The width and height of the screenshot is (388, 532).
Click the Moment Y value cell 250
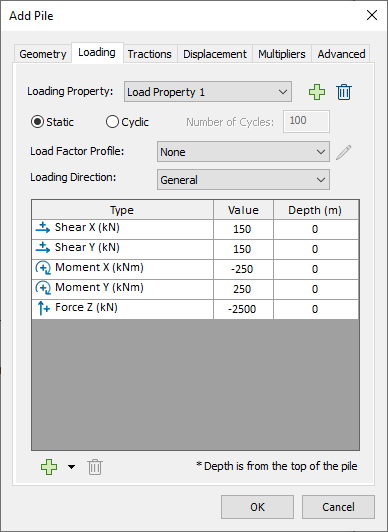pyautogui.click(x=243, y=289)
